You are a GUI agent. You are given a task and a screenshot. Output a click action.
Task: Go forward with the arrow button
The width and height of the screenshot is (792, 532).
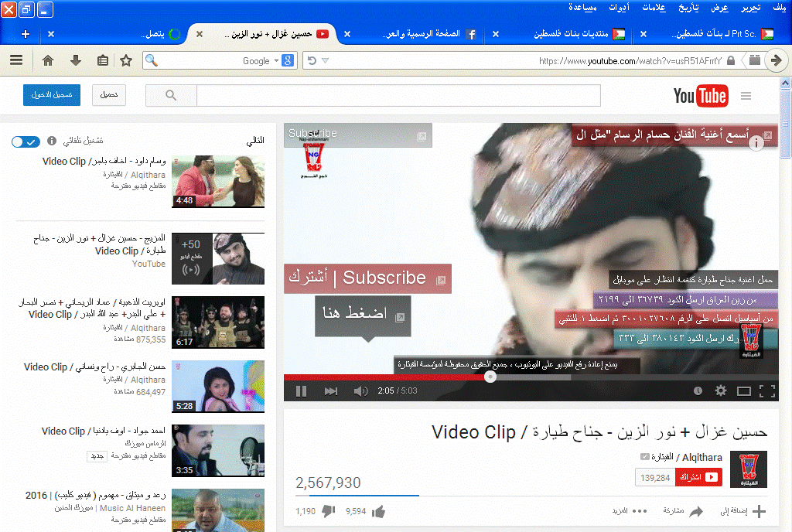(776, 60)
